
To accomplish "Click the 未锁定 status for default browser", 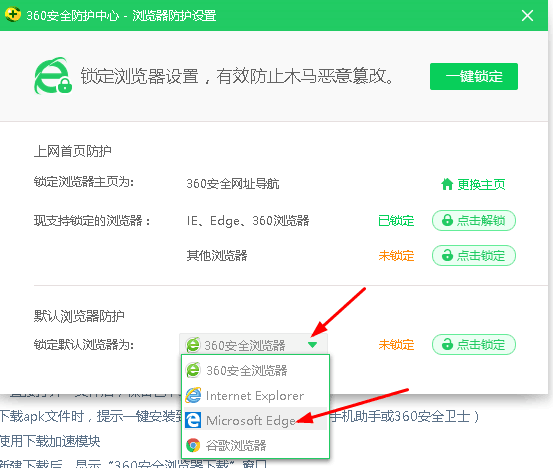I will click(x=396, y=345).
